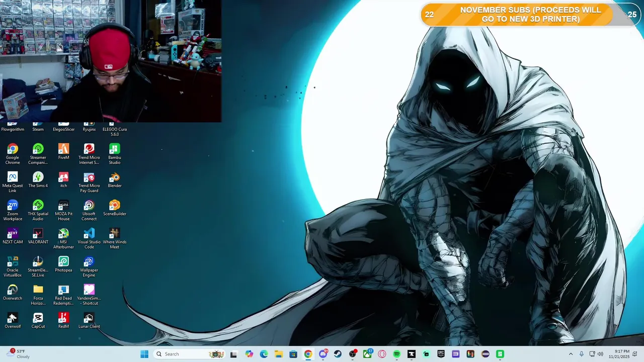The image size is (644, 362).
Task: Open Xbox app taskbar icon
Action: 367,354
